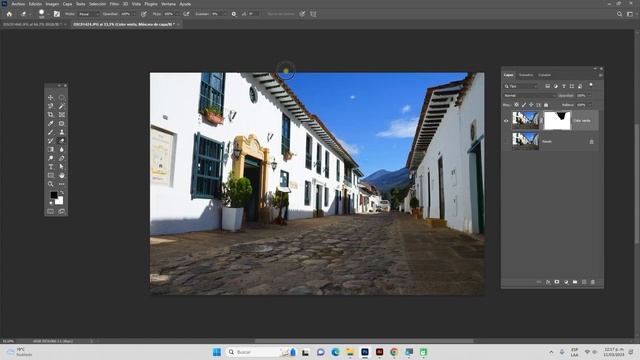Toggle pressure for opacity icon

point(144,14)
